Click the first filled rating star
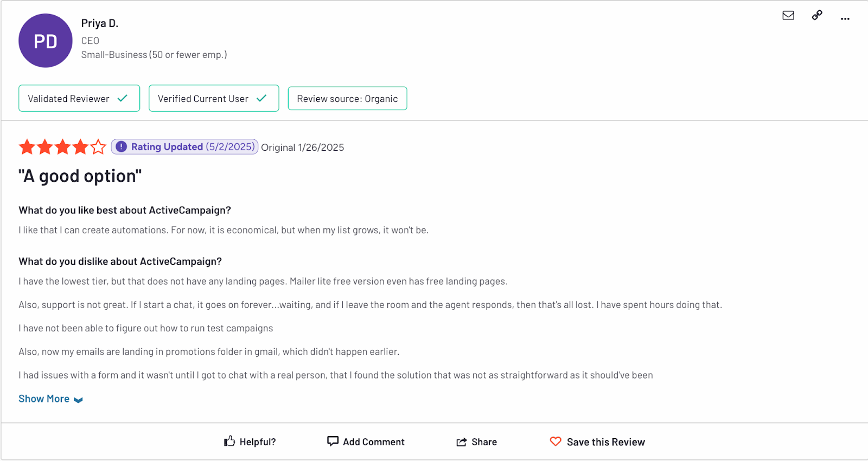Screen dimensions: 868x461 (x=27, y=147)
